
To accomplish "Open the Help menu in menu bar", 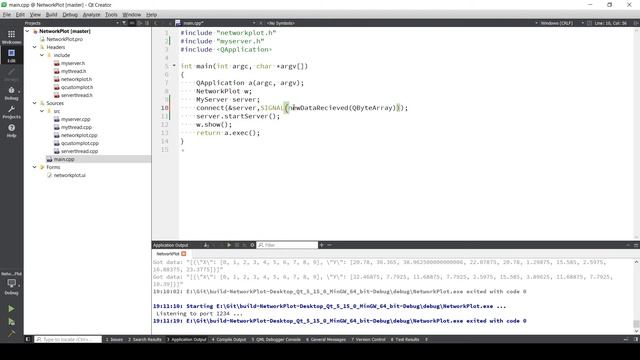I will (151, 15).
